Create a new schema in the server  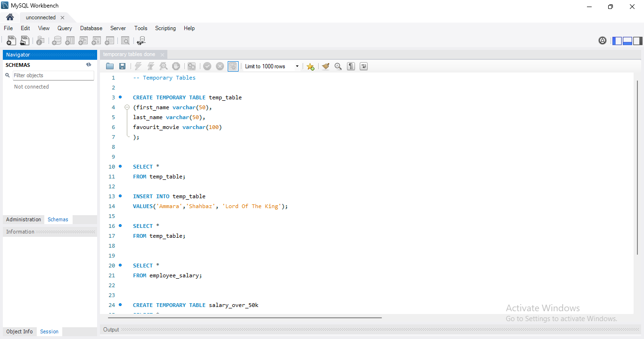[57, 41]
